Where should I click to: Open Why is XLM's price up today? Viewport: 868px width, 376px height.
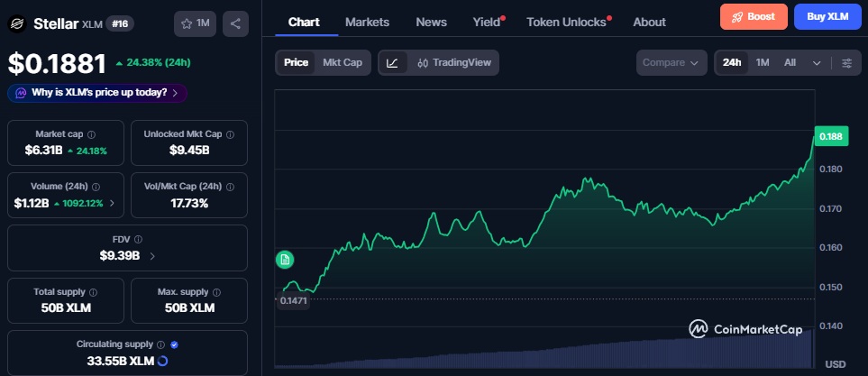click(97, 93)
